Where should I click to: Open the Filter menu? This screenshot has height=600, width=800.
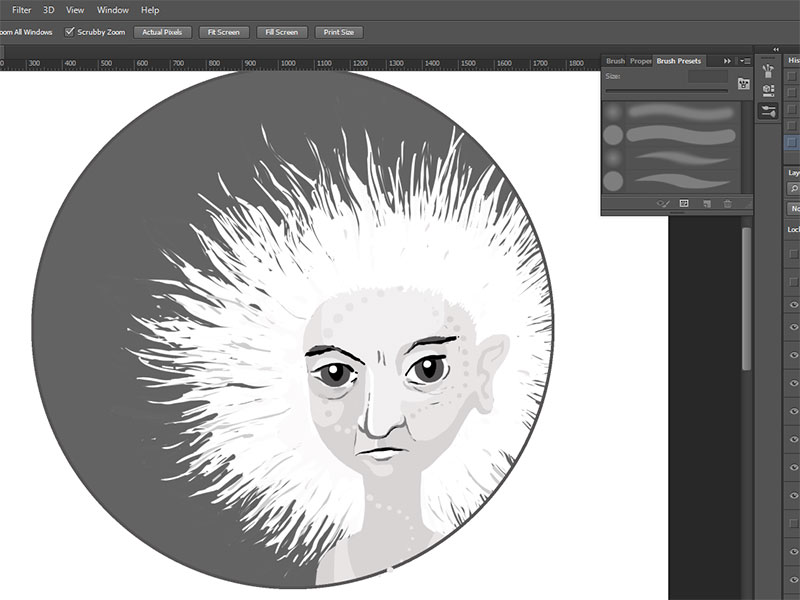[x=22, y=10]
